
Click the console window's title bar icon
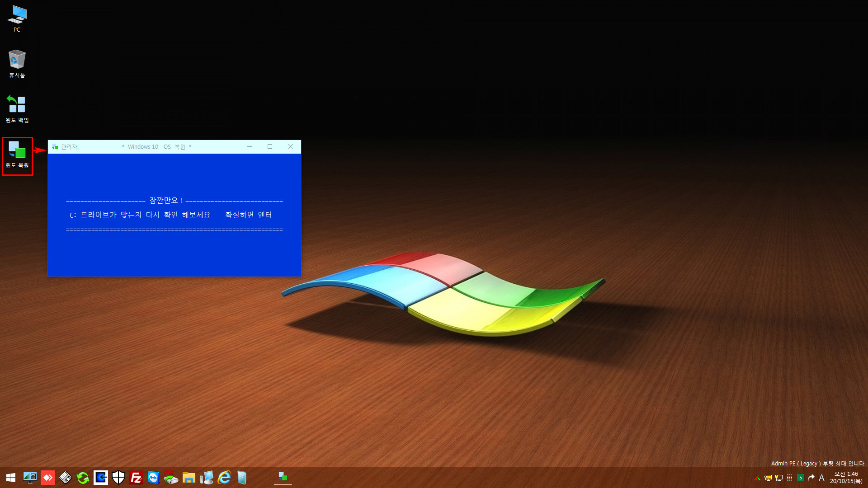[55, 147]
